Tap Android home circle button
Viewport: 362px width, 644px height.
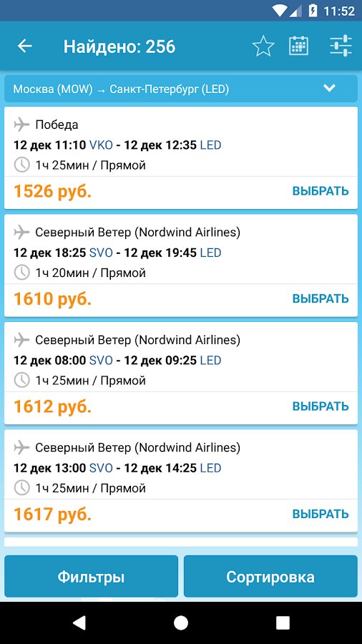click(x=180, y=623)
